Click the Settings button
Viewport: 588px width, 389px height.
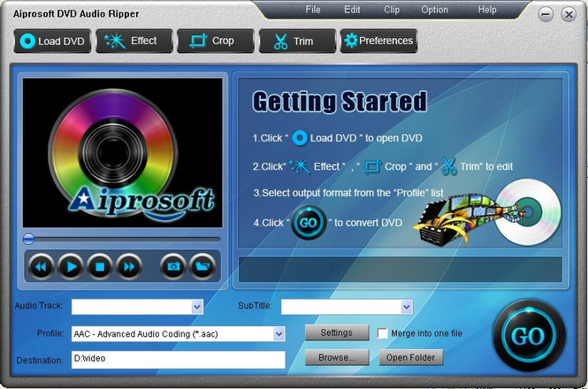(337, 332)
